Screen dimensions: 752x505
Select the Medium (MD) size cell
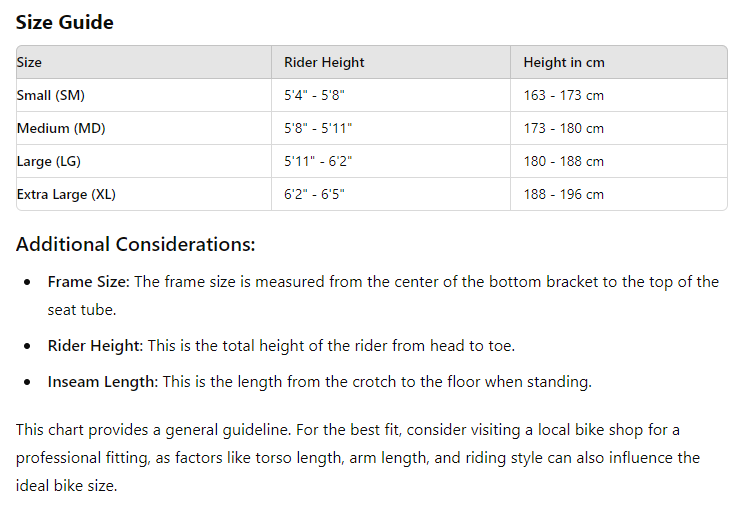click(59, 128)
